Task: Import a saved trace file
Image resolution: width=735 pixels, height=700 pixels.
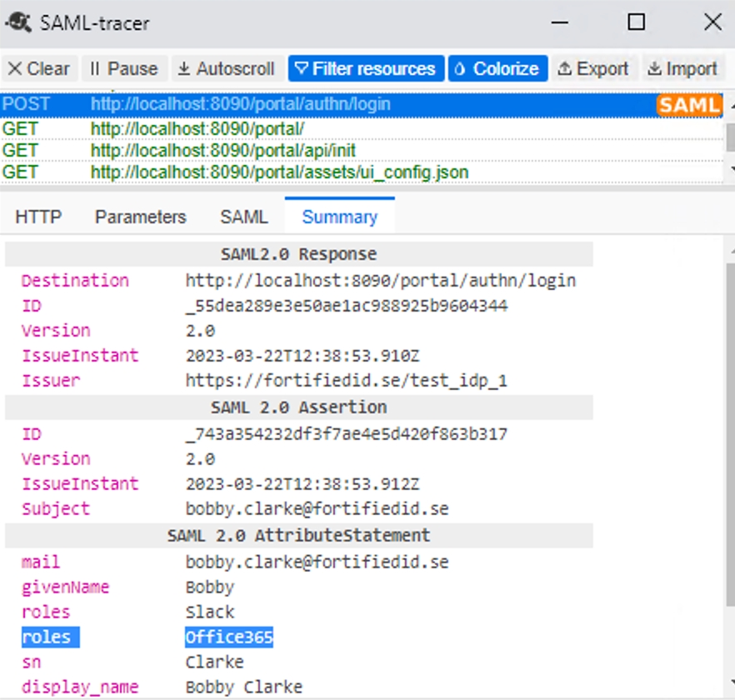Action: click(682, 68)
